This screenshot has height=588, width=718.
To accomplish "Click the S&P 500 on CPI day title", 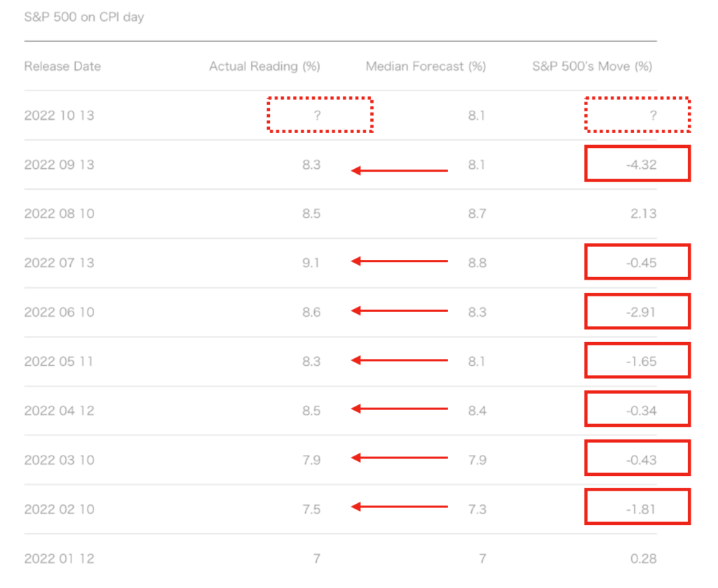I will 83,17.
